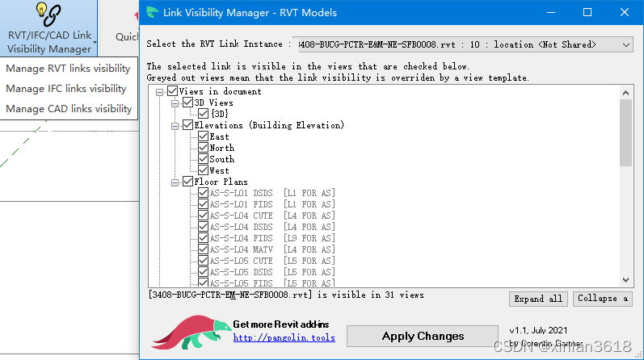Toggle AS-S-L04 DSDS checkbox
644x360 pixels.
point(203,227)
